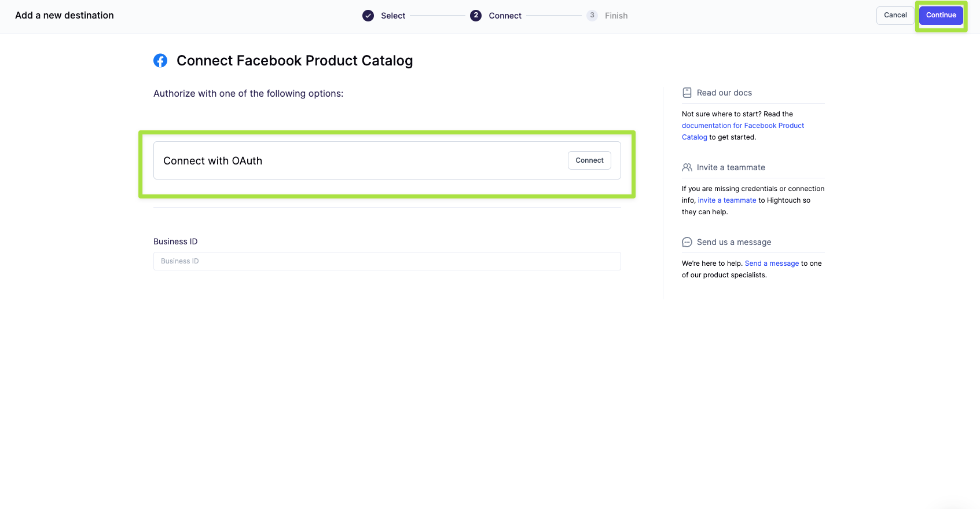Click Send us a message heading

click(x=734, y=242)
